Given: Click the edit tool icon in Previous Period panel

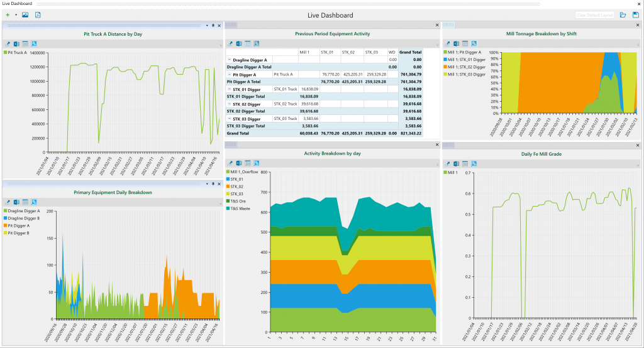Looking at the screenshot, I should pyautogui.click(x=230, y=43).
